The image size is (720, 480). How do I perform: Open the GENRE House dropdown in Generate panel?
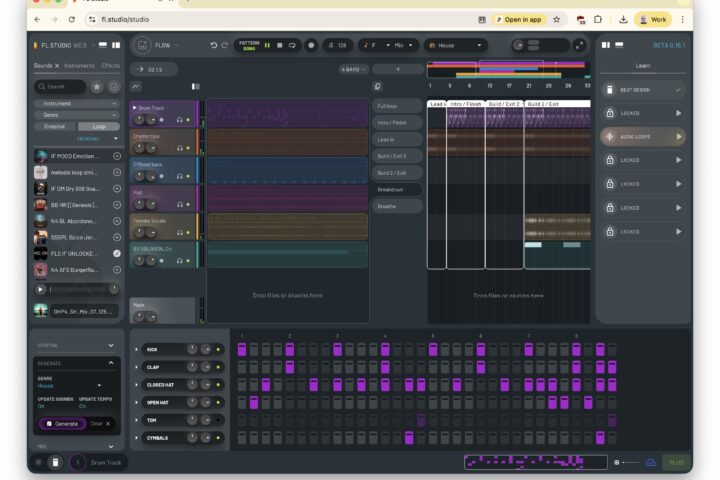click(x=70, y=385)
